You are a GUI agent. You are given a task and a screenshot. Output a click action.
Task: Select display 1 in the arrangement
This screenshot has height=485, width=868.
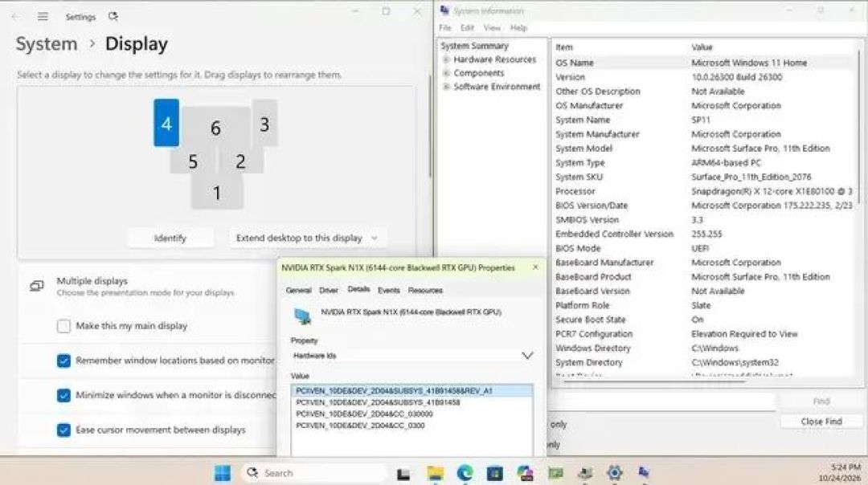click(x=217, y=191)
